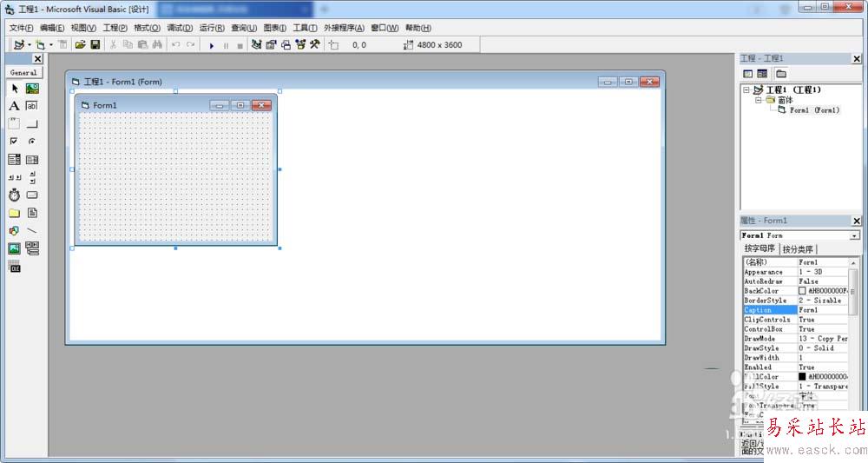Select the horizontal scrollbar control tool
The image size is (868, 463).
pyautogui.click(x=15, y=177)
